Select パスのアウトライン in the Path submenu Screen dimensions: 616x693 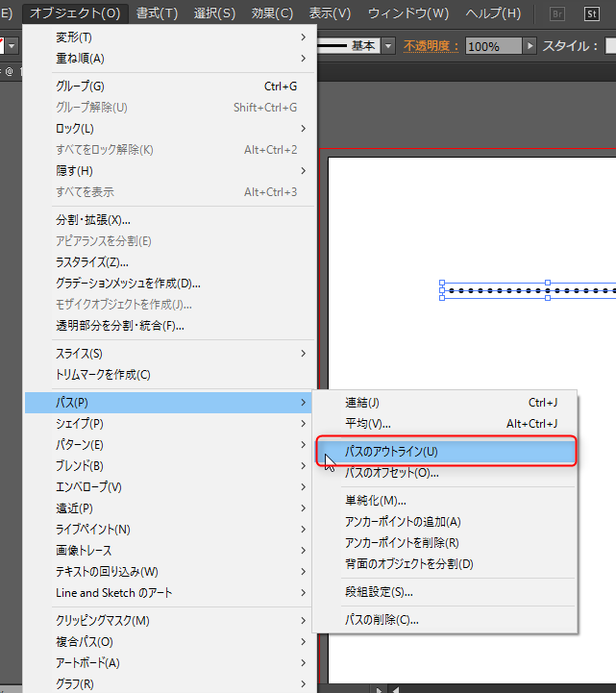391,451
